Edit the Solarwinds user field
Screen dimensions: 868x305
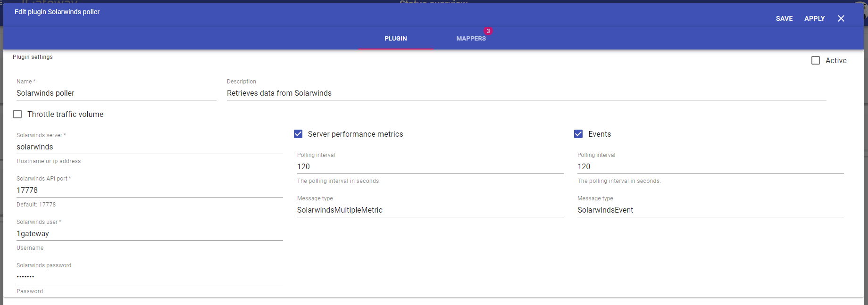[x=150, y=234]
